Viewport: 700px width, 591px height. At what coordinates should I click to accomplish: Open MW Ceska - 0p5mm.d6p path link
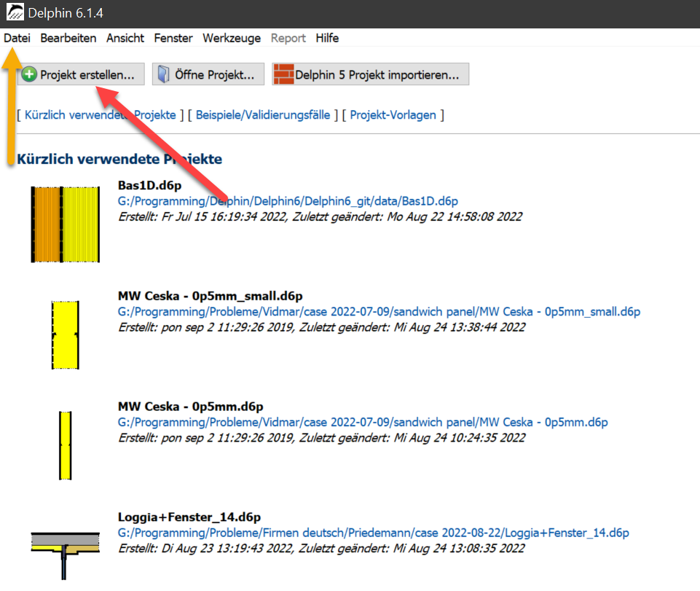coord(363,423)
